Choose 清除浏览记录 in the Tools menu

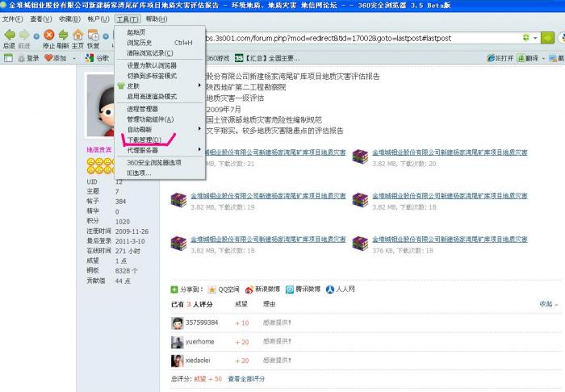click(149, 52)
